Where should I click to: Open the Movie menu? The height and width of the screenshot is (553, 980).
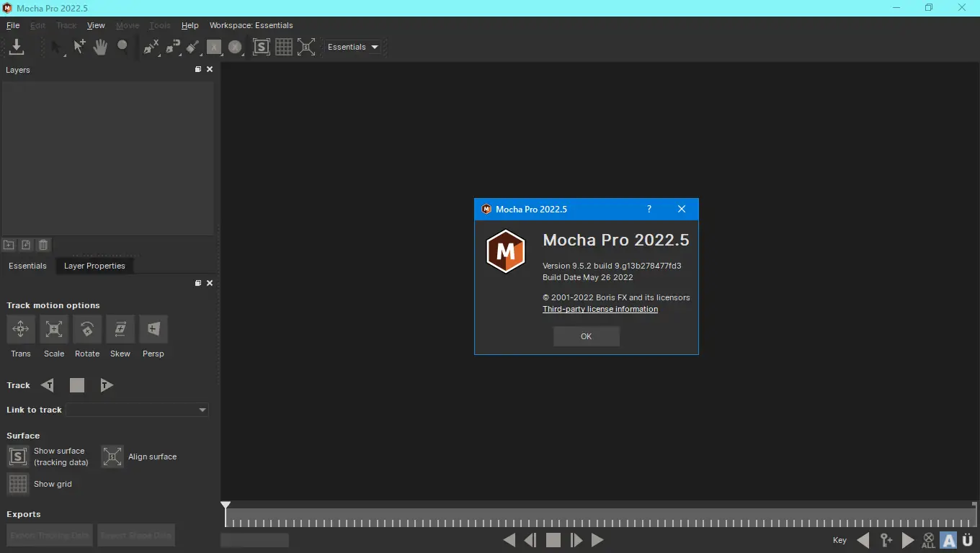point(128,25)
